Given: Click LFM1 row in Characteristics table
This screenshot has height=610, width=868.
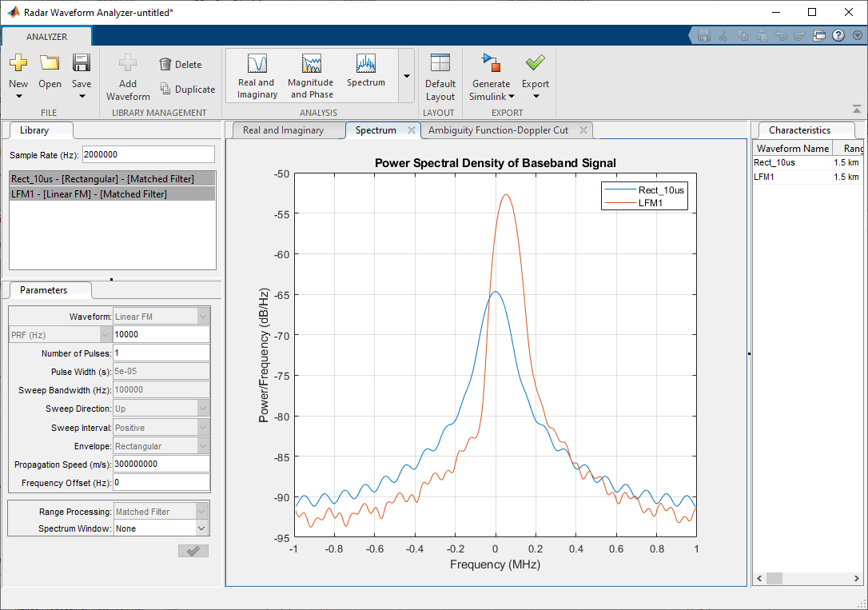Looking at the screenshot, I should coord(808,177).
